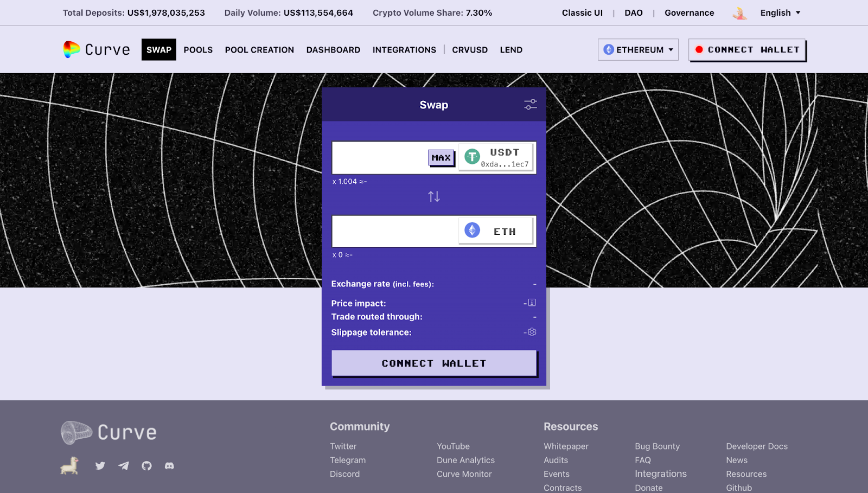
Task: Click the MAX amount button
Action: pyautogui.click(x=441, y=158)
